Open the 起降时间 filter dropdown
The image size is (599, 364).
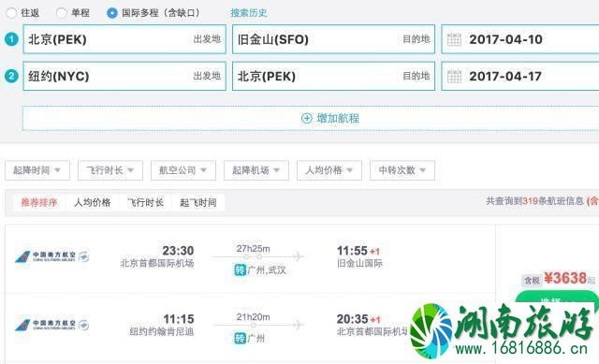point(37,170)
